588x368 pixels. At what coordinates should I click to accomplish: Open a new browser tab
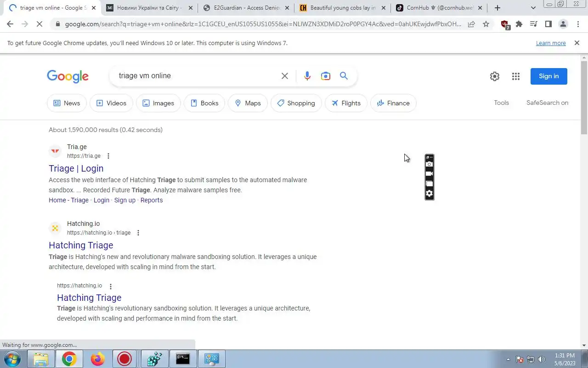point(498,8)
